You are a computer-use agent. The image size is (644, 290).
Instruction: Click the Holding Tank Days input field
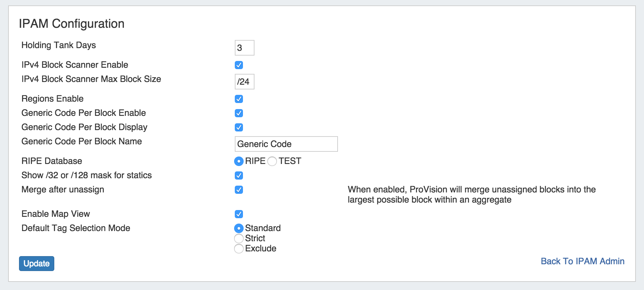[244, 48]
